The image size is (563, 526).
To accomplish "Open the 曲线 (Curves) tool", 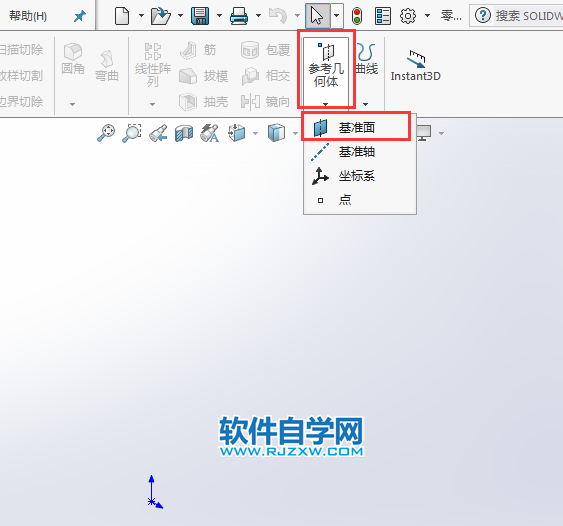I will click(x=367, y=59).
